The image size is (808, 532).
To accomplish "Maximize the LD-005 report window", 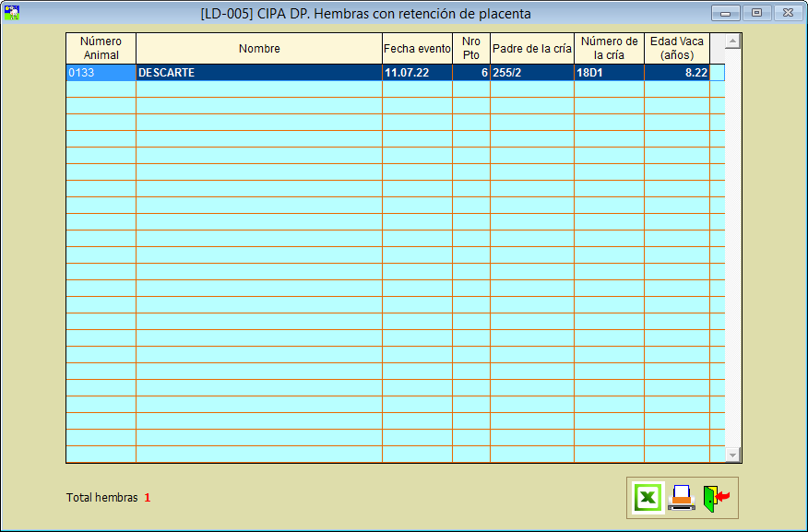I will tap(756, 13).
